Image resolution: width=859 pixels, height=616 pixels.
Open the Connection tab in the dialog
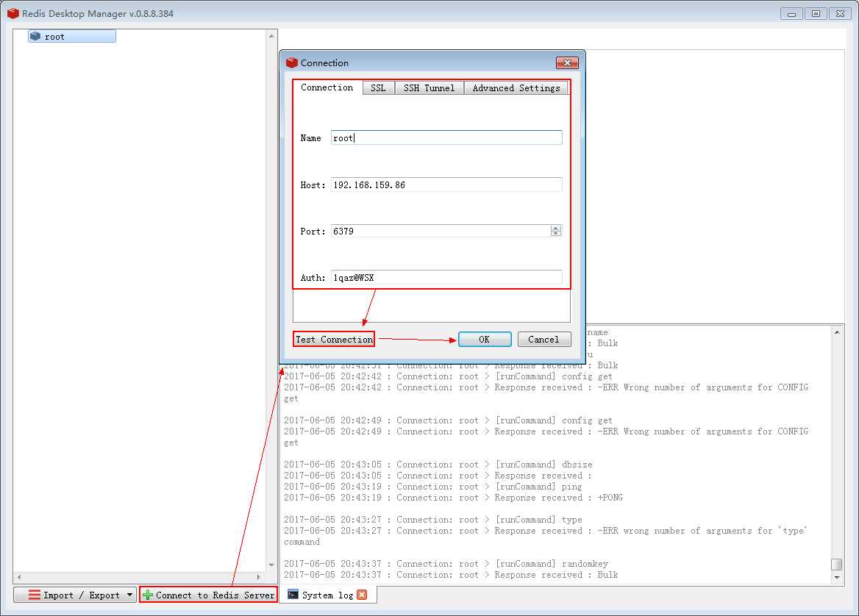pos(327,87)
